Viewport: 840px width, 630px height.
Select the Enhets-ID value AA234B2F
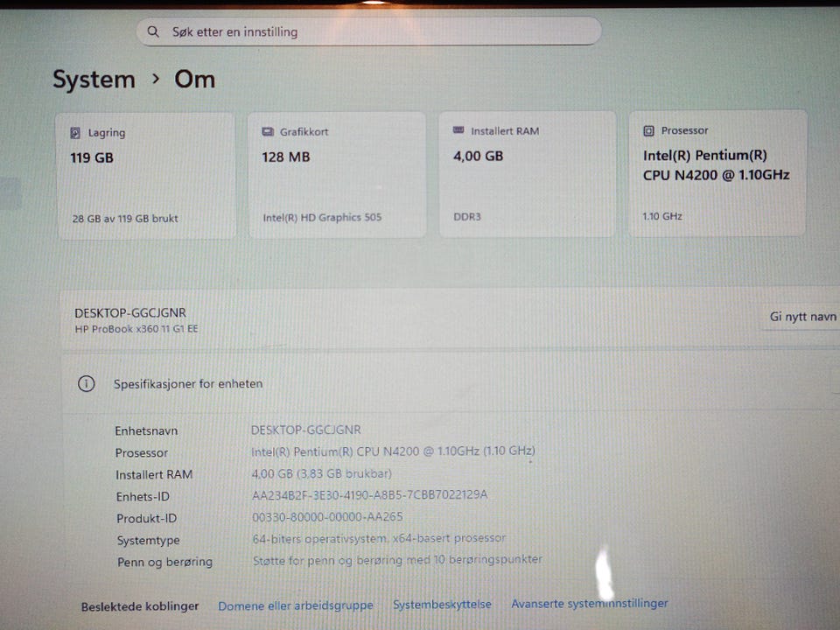click(369, 495)
